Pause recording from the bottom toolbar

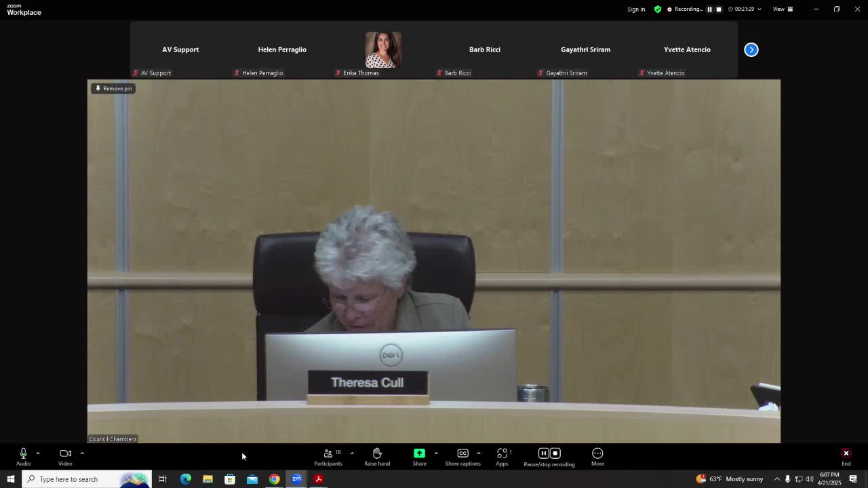point(543,453)
